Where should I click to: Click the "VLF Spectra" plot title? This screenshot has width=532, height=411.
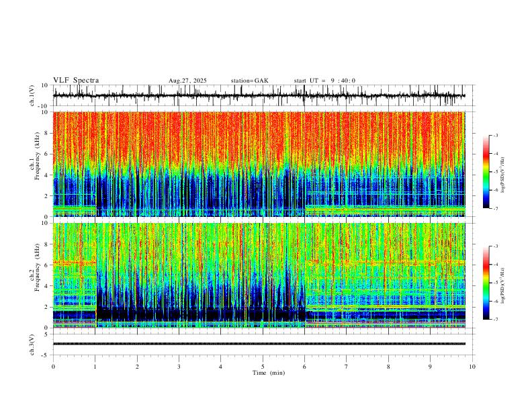coord(76,81)
